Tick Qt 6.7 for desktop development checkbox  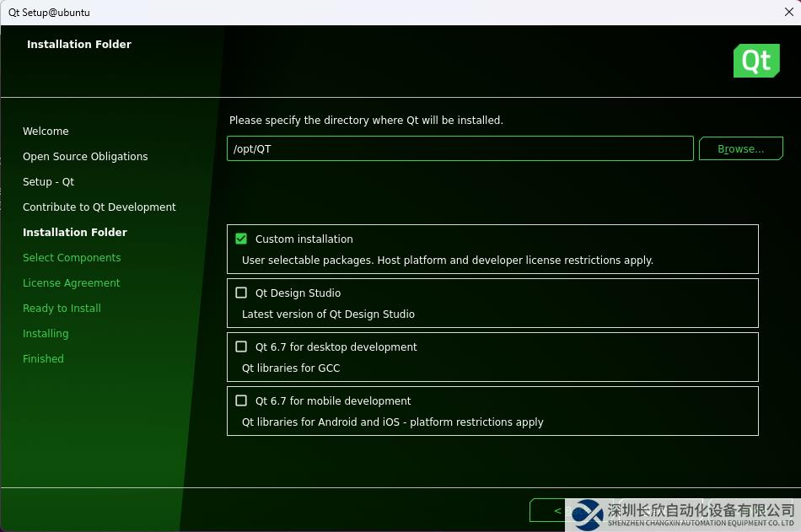click(241, 347)
